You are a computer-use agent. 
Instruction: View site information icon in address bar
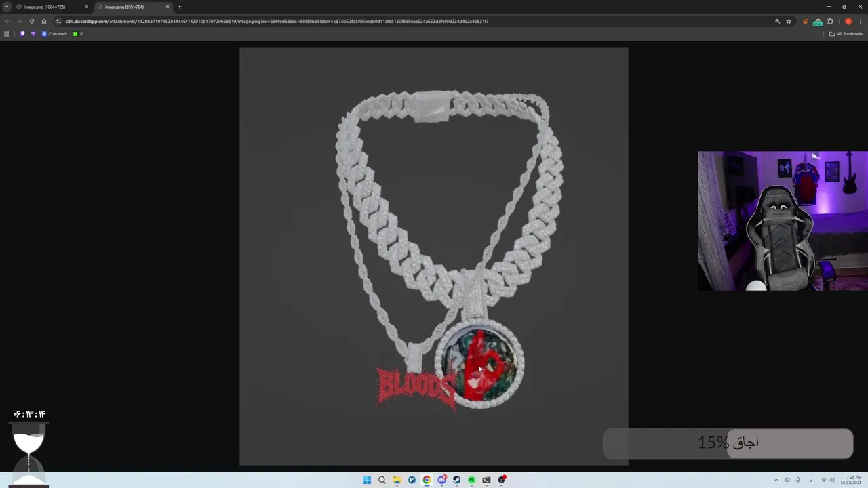coord(58,21)
